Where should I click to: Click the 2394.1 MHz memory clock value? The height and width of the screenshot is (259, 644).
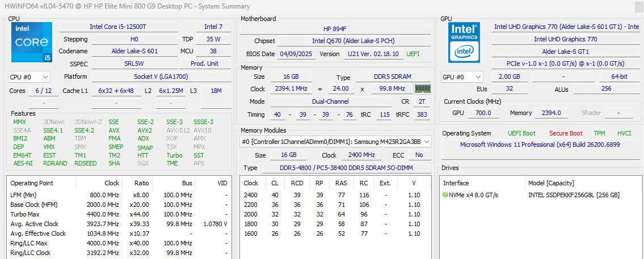(291, 88)
